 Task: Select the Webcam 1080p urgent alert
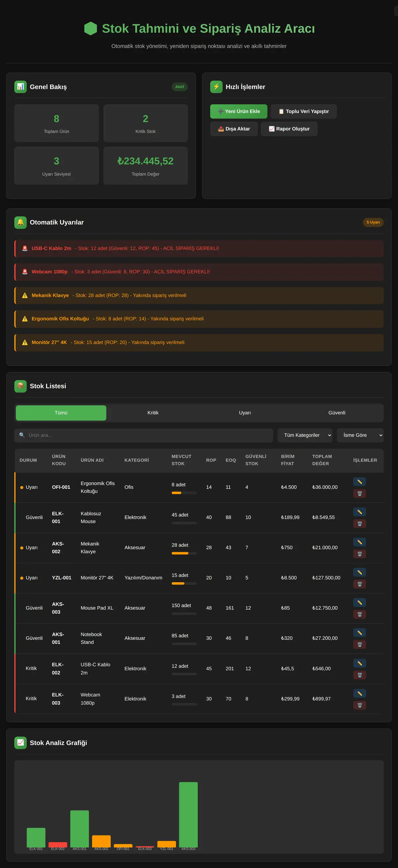tap(199, 272)
